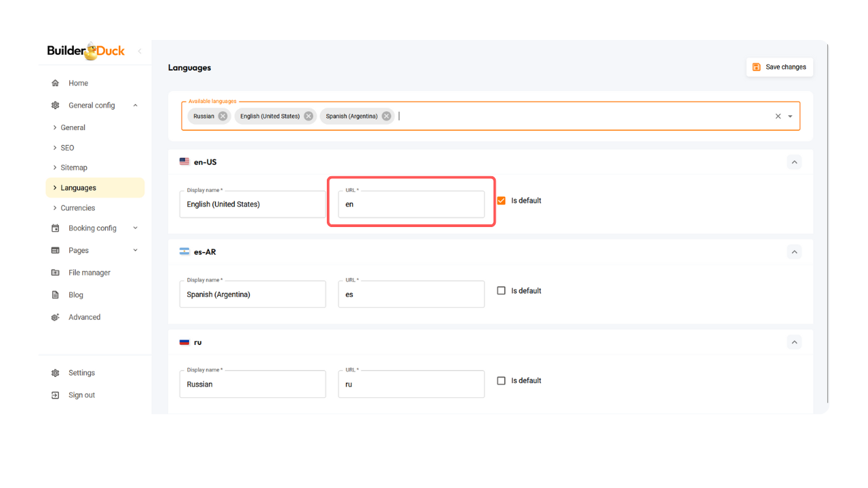Collapse the es-AR language section
Image resolution: width=868 pixels, height=488 pixels.
tap(794, 251)
